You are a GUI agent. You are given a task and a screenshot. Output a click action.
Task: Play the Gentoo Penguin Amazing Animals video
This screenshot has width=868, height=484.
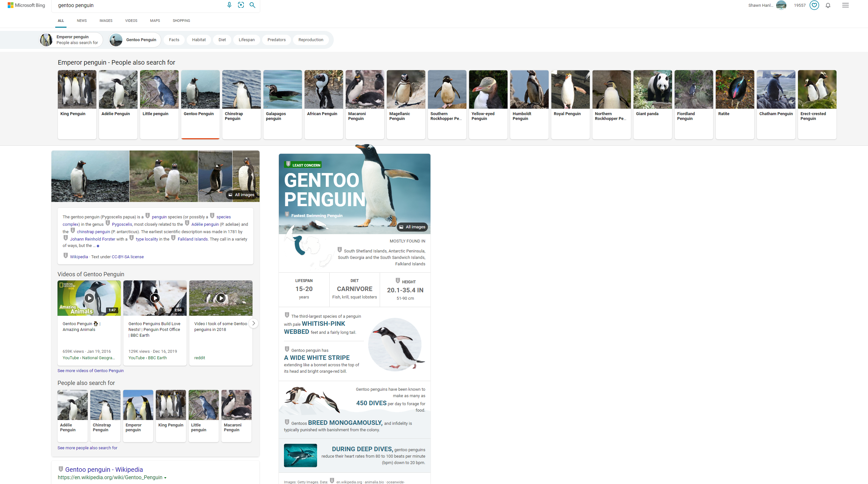(89, 298)
